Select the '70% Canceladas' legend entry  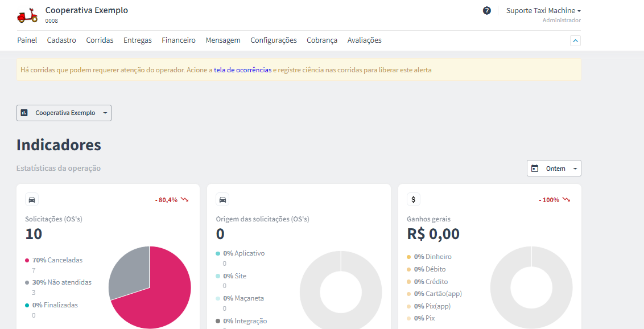click(54, 260)
